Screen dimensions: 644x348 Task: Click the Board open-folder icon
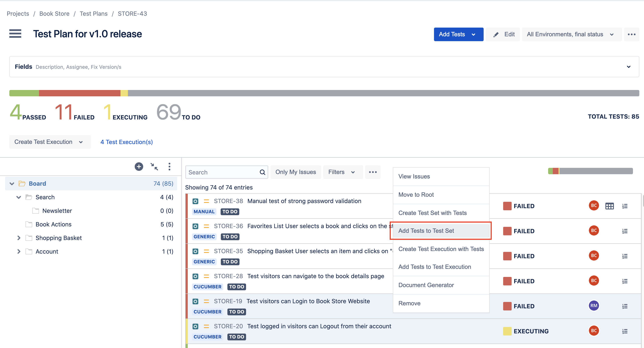tap(22, 184)
